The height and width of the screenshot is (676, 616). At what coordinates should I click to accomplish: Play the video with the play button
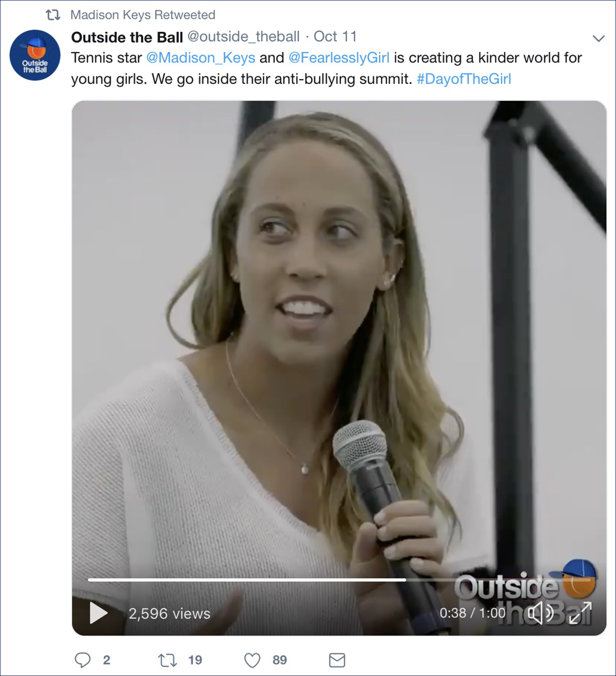99,613
